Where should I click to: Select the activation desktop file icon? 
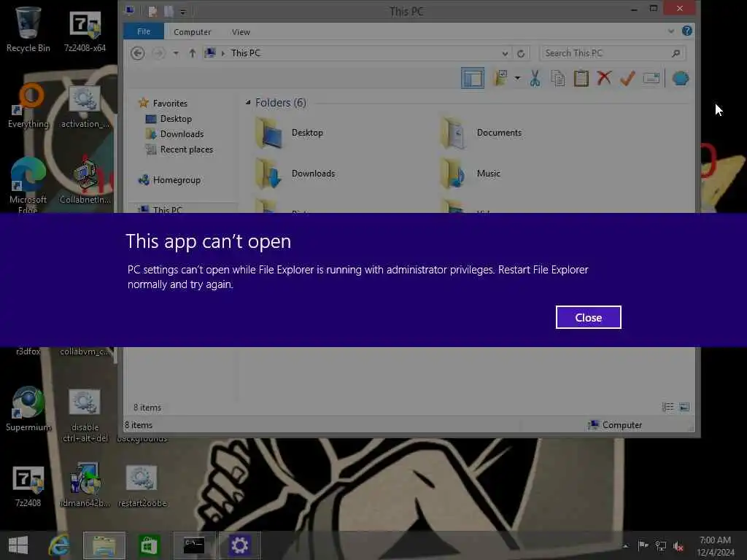pyautogui.click(x=85, y=106)
